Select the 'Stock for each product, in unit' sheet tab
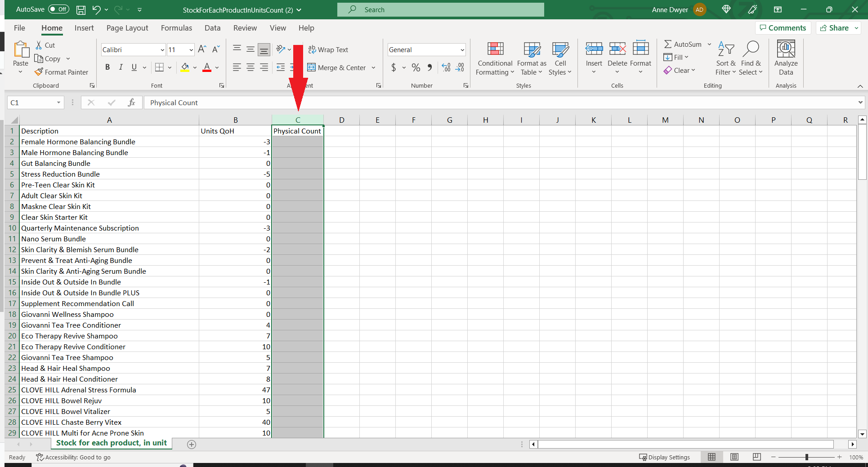The image size is (868, 467). [x=112, y=443]
